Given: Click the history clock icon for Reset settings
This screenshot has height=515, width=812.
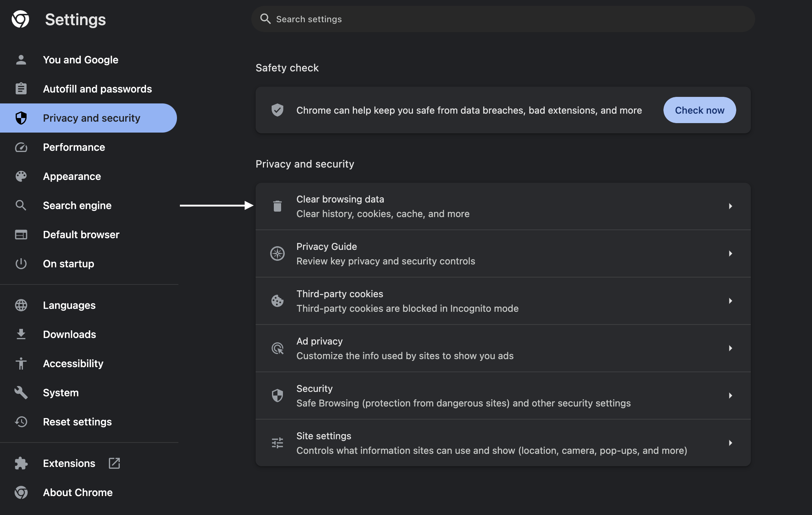Looking at the screenshot, I should pos(21,422).
